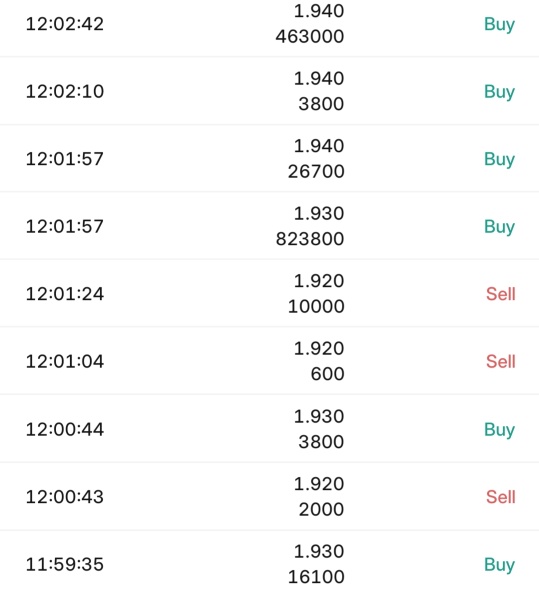Tap the Sell label at 12:00:43
This screenshot has height=593, width=539.
[x=500, y=497]
